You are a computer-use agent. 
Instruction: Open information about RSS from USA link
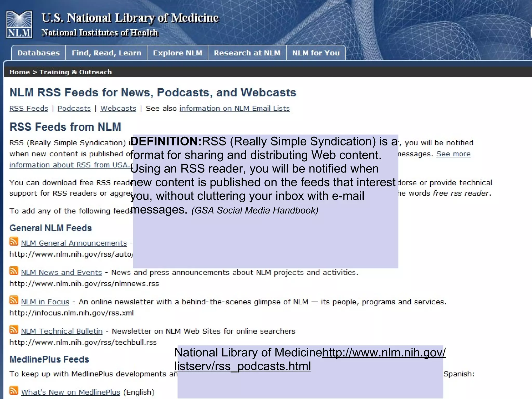(70, 165)
